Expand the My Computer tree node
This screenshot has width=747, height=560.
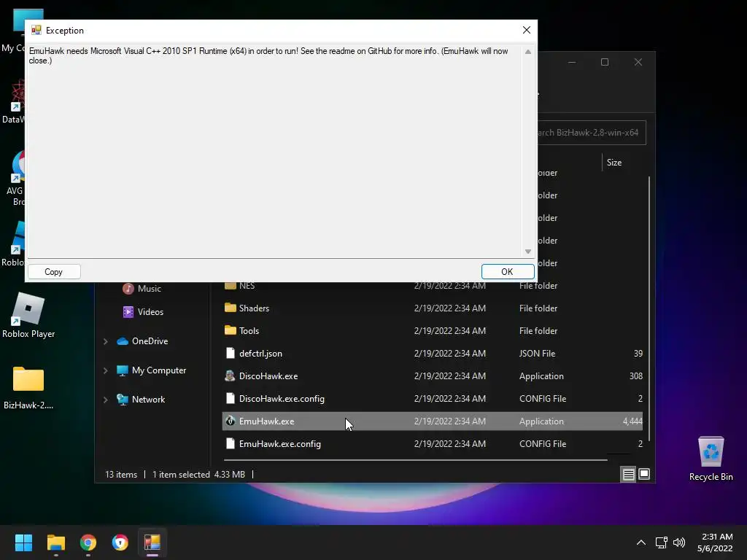(105, 370)
